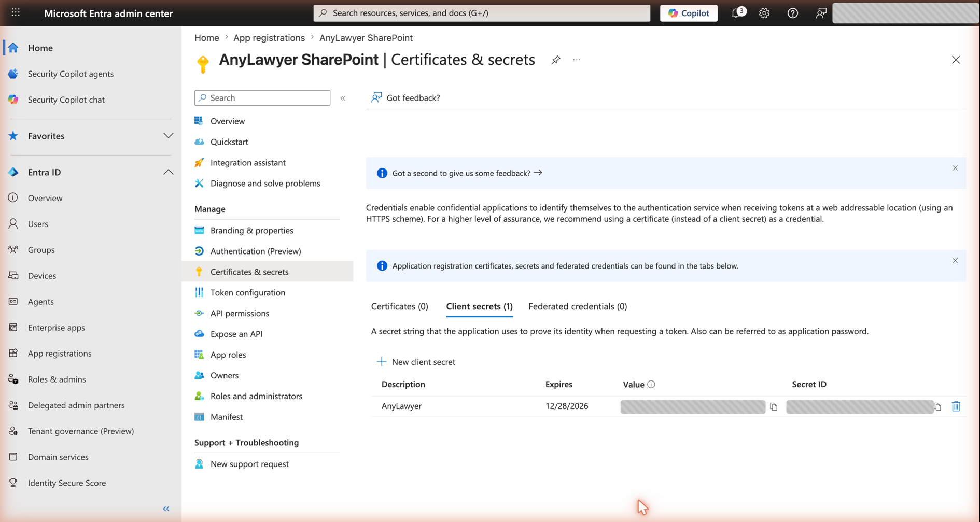Expand the Favorites section
This screenshot has width=980, height=522.
[168, 136]
